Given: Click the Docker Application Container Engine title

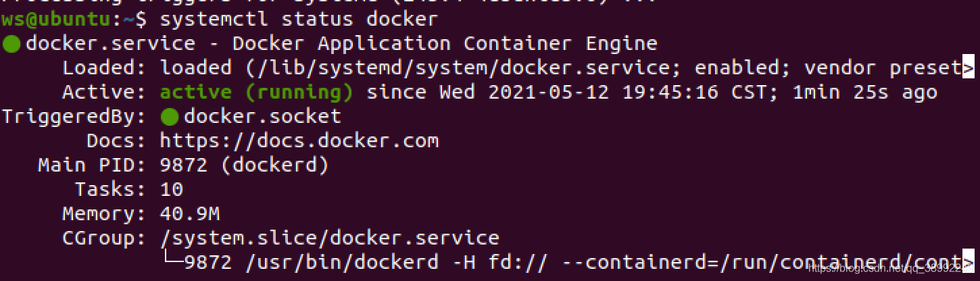Looking at the screenshot, I should click(x=445, y=45).
